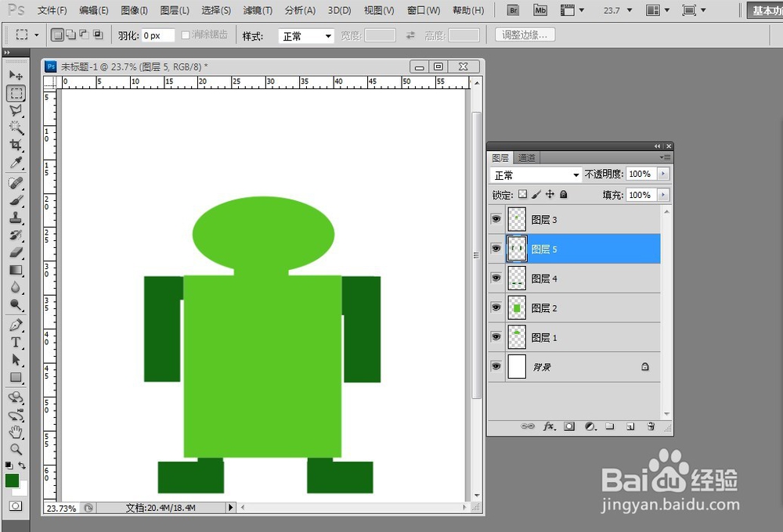The width and height of the screenshot is (783, 532).
Task: Switch to the 通道 tab
Action: [526, 158]
